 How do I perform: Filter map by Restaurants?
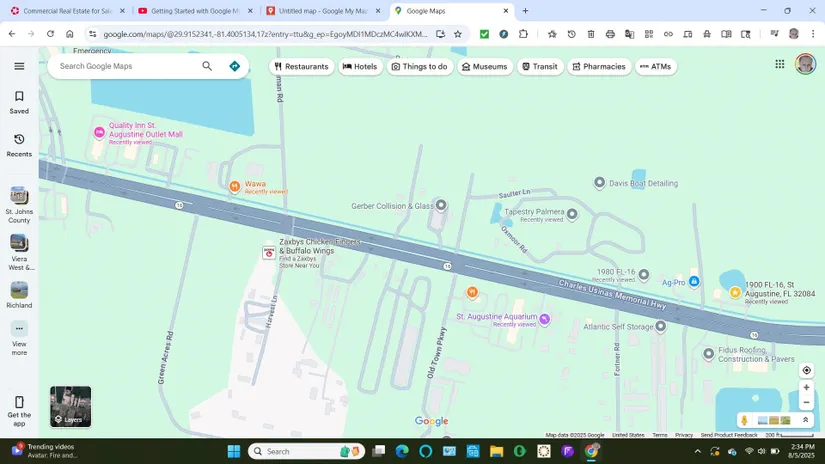coord(301,67)
